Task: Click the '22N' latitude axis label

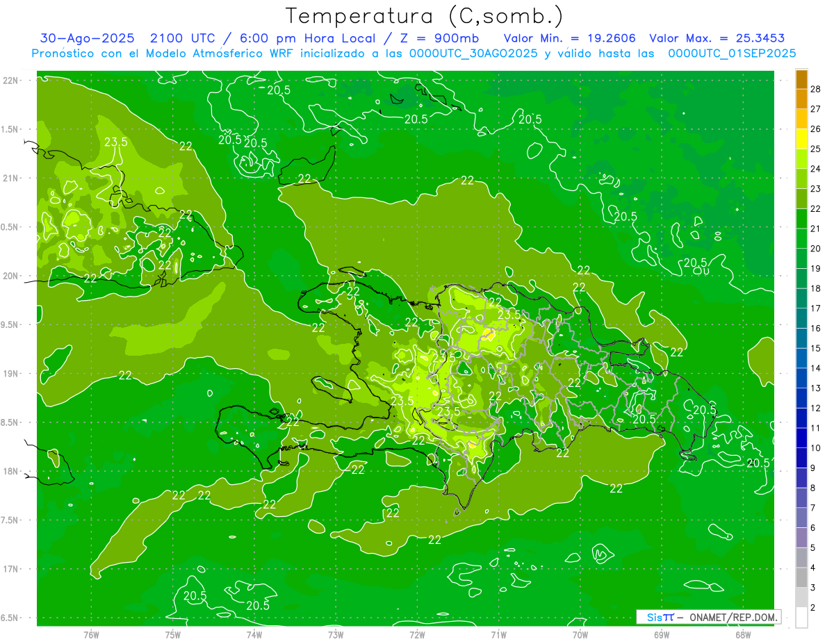Action: [x=11, y=81]
